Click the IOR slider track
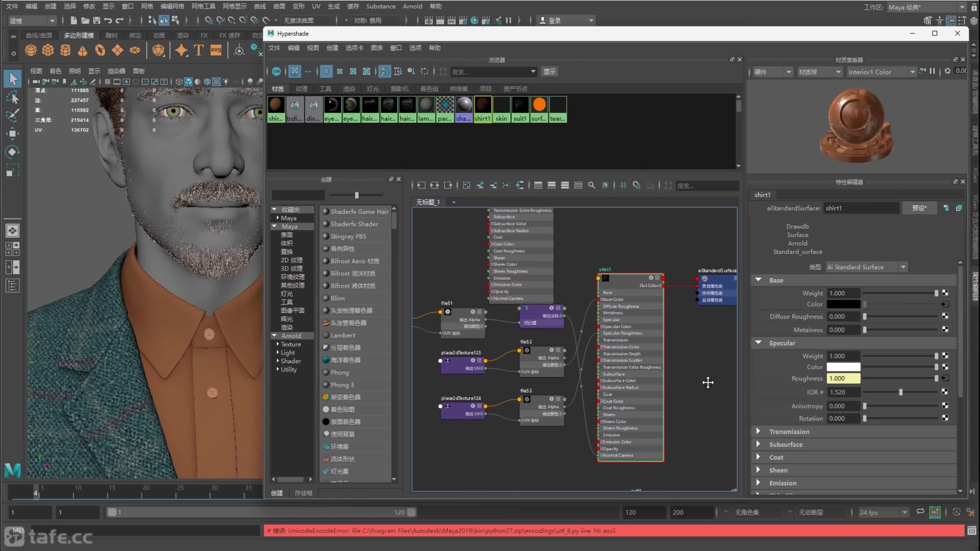The width and height of the screenshot is (980, 551). (x=900, y=392)
